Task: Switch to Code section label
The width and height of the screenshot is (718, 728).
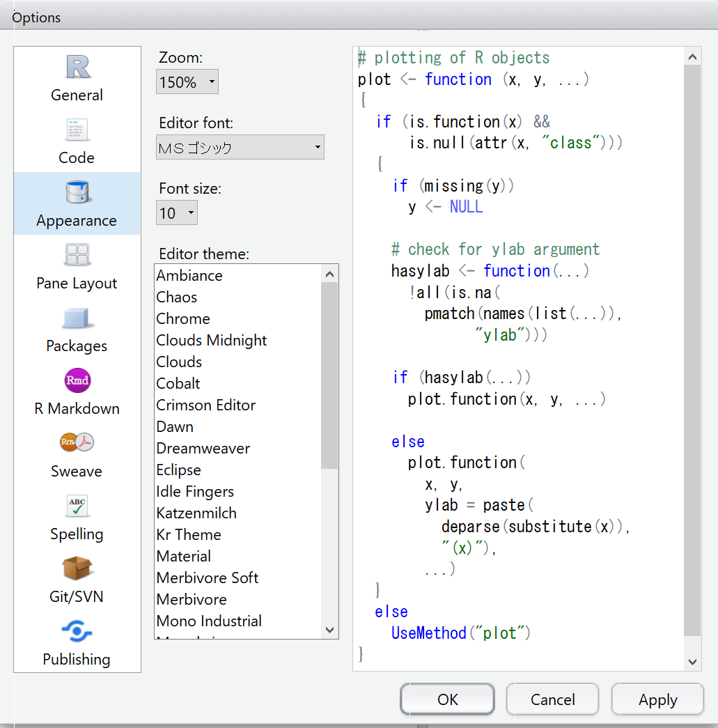Action: [77, 157]
